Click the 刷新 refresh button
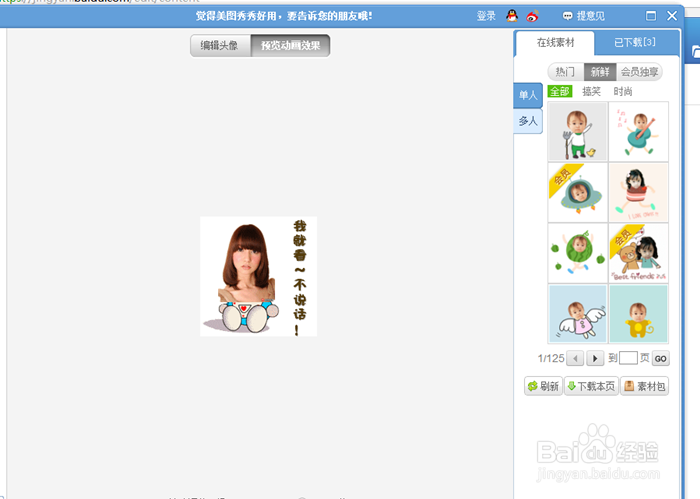Image resolution: width=700 pixels, height=499 pixels. [x=543, y=386]
